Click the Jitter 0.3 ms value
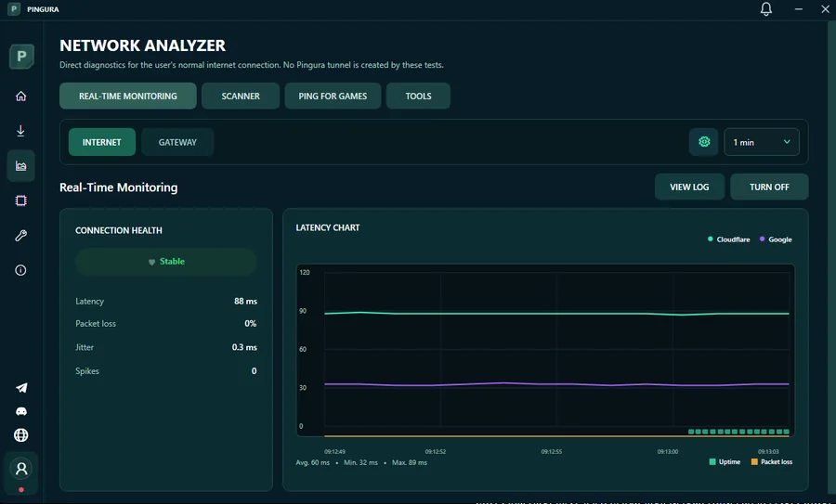Image resolution: width=836 pixels, height=504 pixels. pyautogui.click(x=244, y=347)
